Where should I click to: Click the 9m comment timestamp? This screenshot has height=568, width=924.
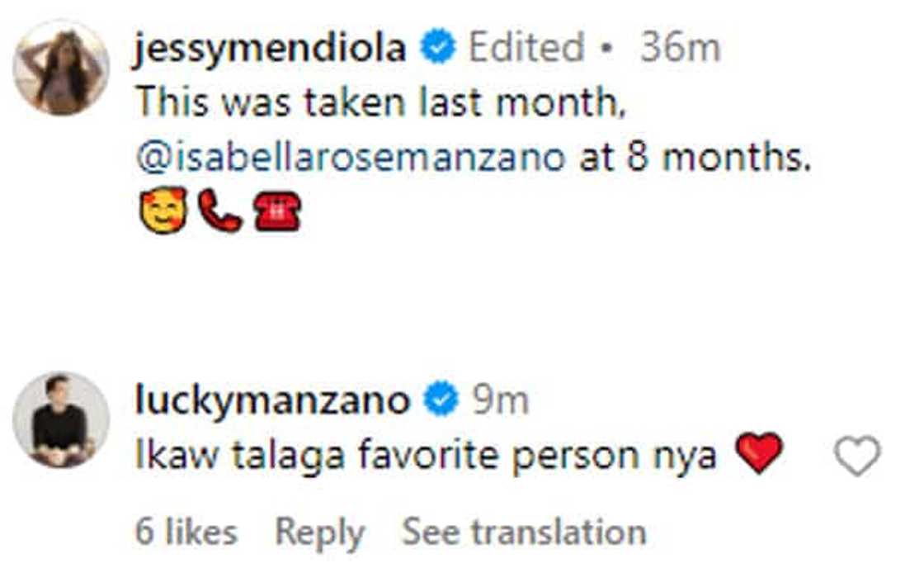click(x=500, y=401)
